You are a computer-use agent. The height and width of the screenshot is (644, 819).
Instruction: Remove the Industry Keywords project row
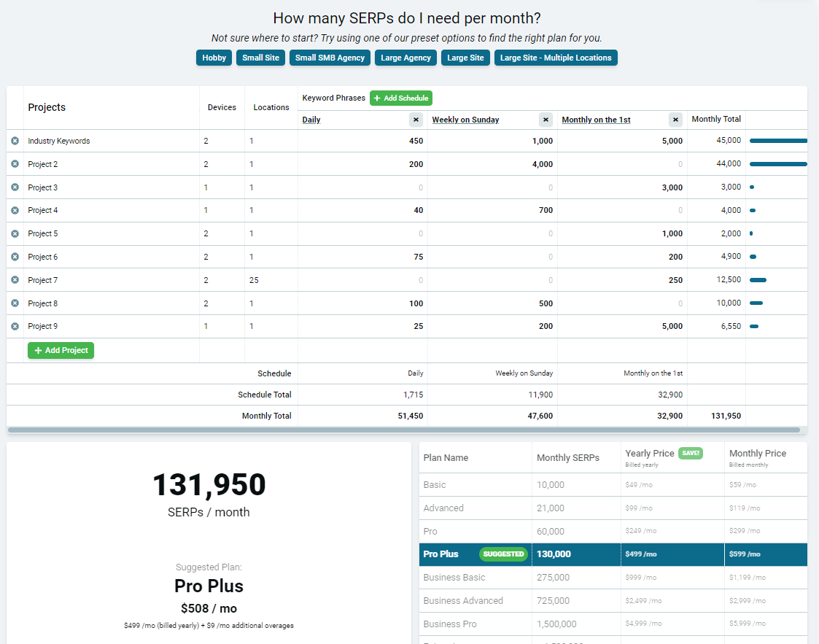[x=15, y=141]
